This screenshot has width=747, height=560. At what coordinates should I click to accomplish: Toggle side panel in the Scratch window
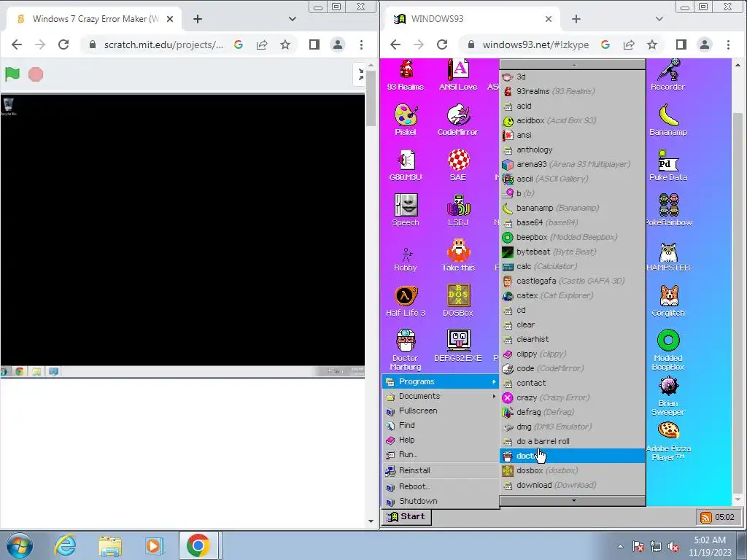314,44
